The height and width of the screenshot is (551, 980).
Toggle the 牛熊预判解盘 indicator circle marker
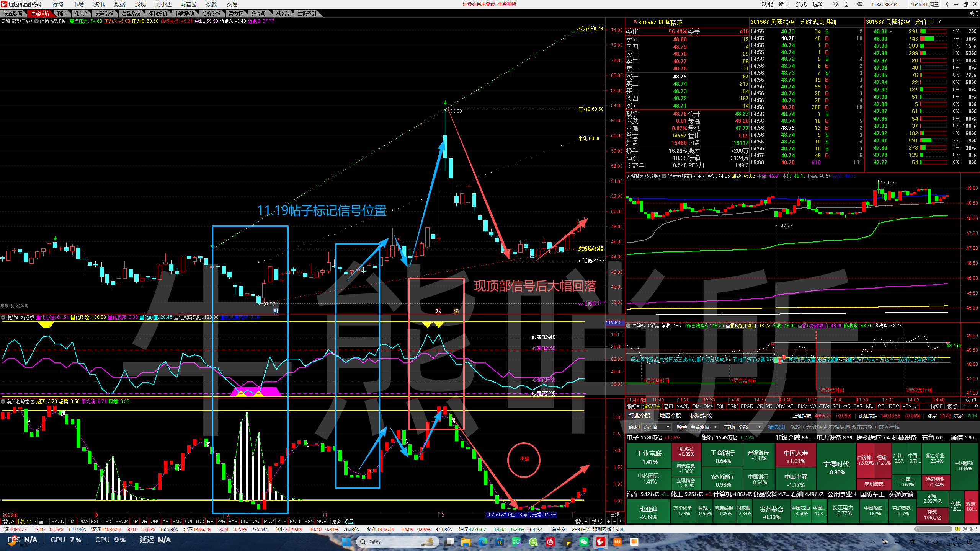point(628,326)
